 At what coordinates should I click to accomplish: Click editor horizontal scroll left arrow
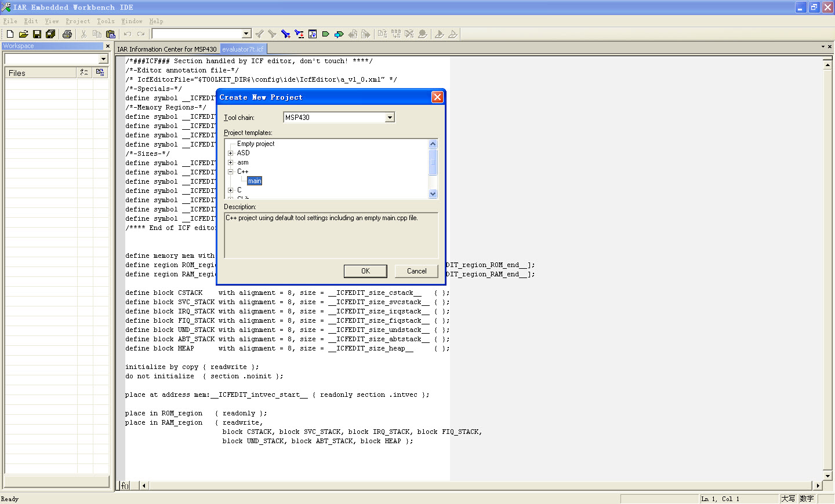coord(144,485)
